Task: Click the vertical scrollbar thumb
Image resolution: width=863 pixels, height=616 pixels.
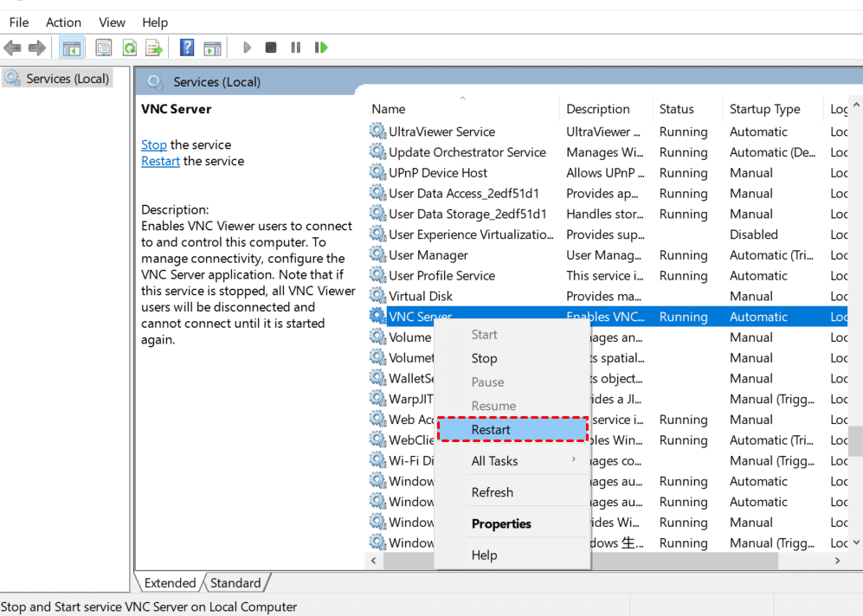Action: coord(856,441)
